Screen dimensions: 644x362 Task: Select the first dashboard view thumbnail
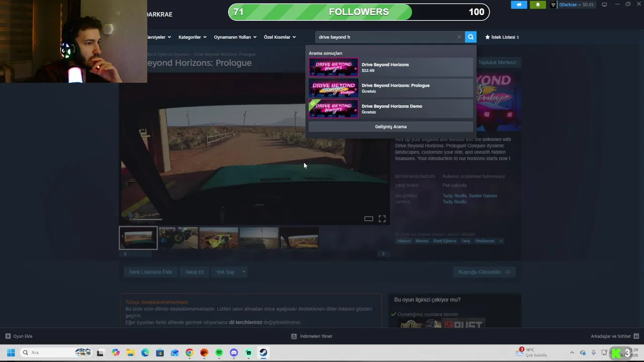[x=138, y=238]
